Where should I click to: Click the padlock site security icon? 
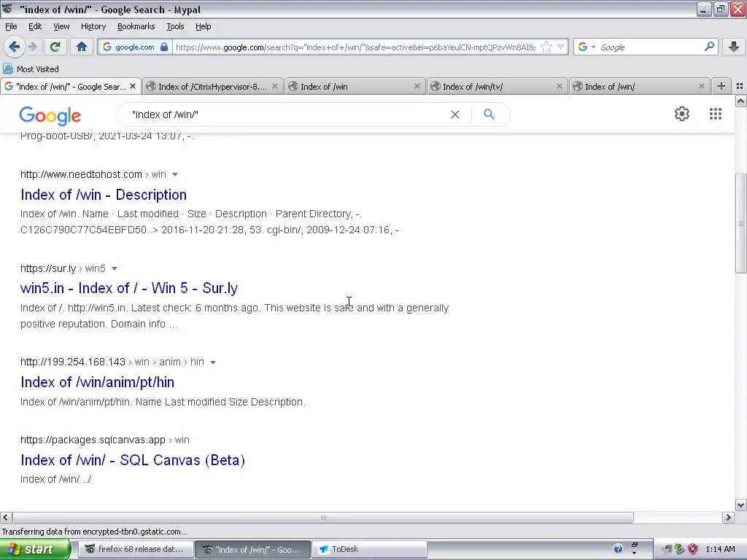164,47
